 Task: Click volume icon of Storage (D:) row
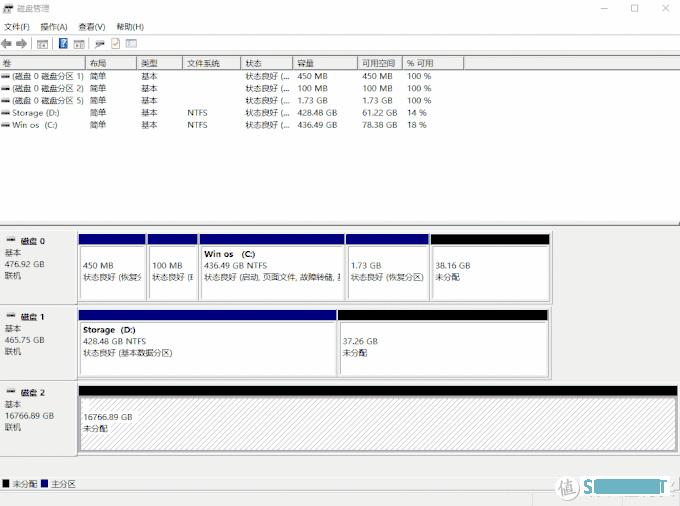coord(5,113)
